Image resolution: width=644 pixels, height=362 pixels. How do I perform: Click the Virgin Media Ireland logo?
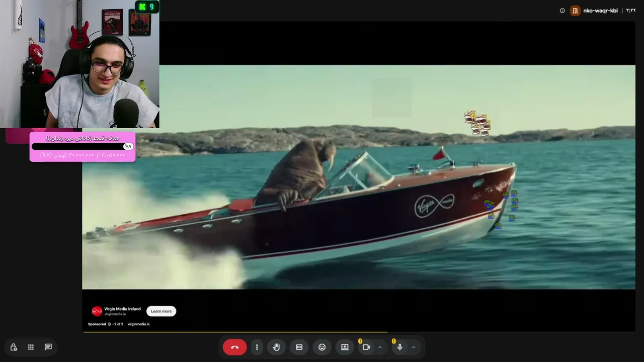coord(97,311)
